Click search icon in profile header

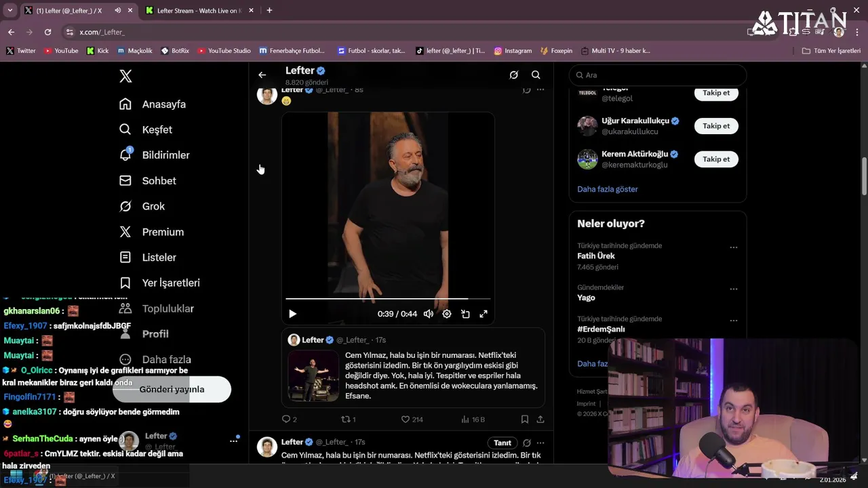coord(536,75)
